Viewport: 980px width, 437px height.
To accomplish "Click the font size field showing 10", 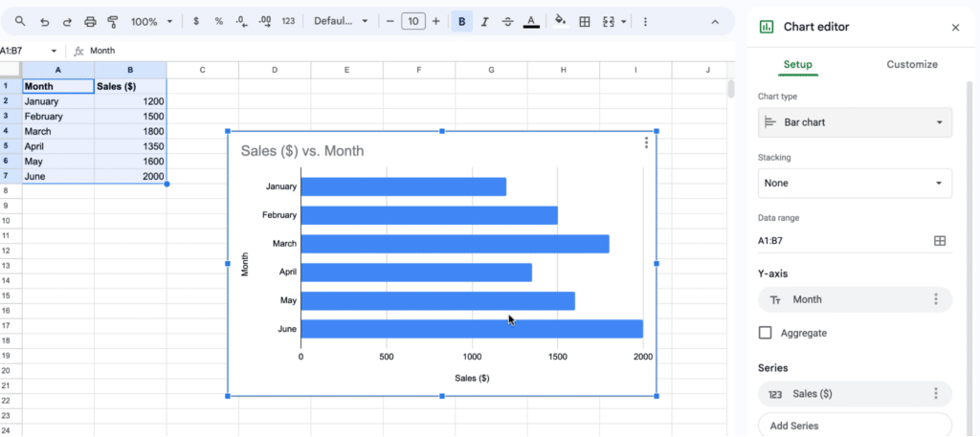I will click(x=413, y=21).
